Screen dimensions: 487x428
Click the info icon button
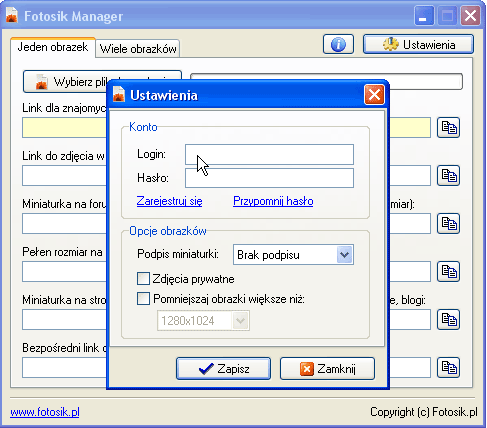[338, 44]
